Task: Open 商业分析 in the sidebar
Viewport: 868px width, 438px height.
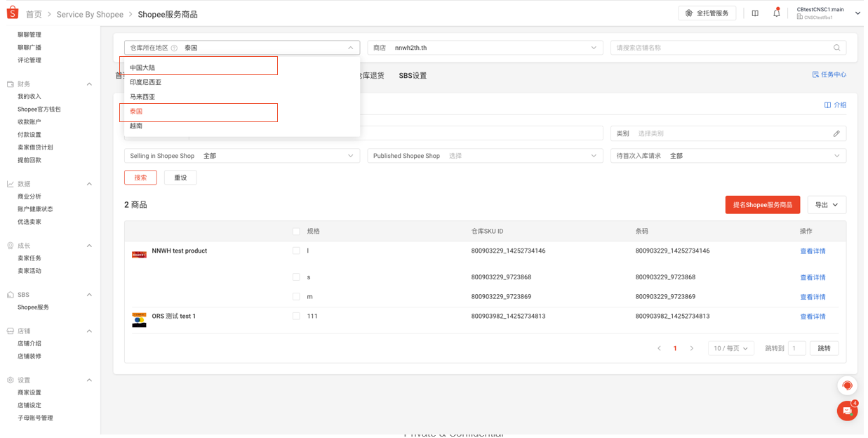Action: [x=29, y=197]
